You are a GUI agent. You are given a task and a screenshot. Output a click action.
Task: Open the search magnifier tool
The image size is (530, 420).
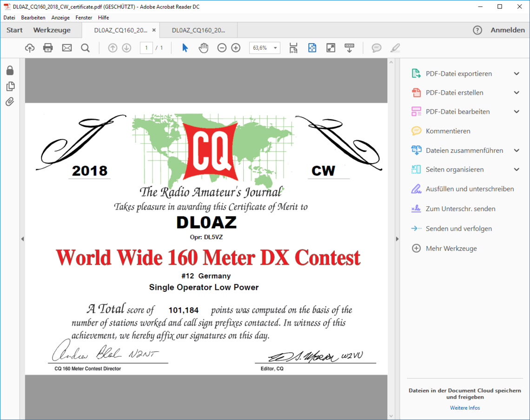tap(86, 48)
